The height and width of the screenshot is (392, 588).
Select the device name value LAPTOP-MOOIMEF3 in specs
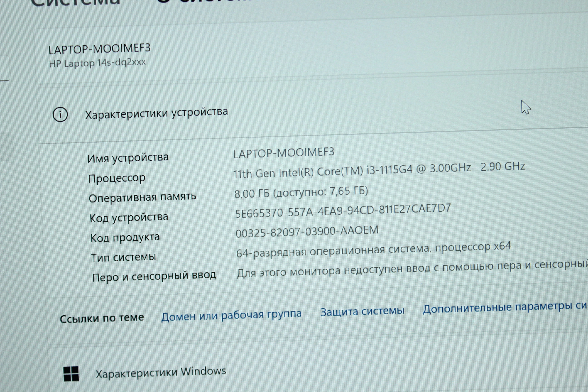point(284,153)
